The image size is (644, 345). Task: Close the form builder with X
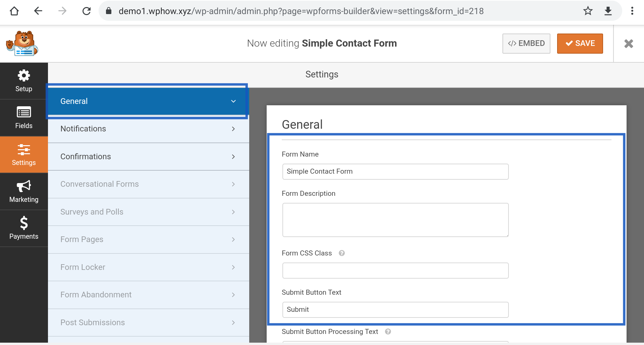629,44
